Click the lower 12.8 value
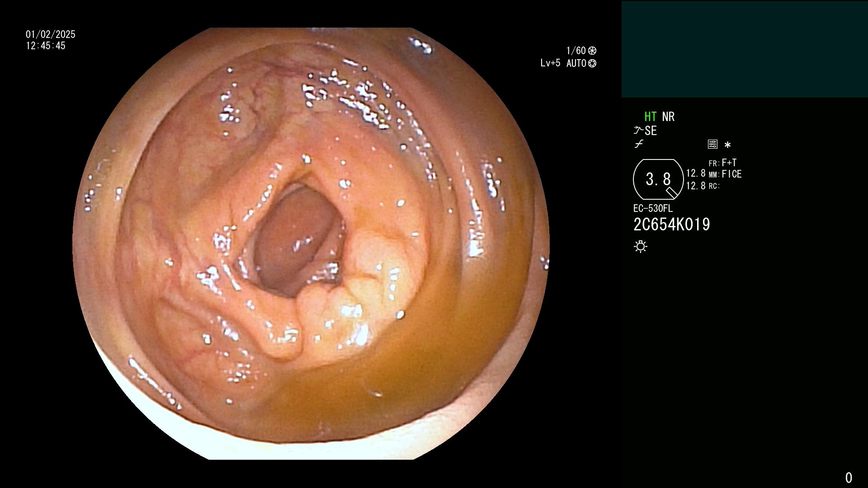Image resolution: width=868 pixels, height=488 pixels. pos(696,186)
